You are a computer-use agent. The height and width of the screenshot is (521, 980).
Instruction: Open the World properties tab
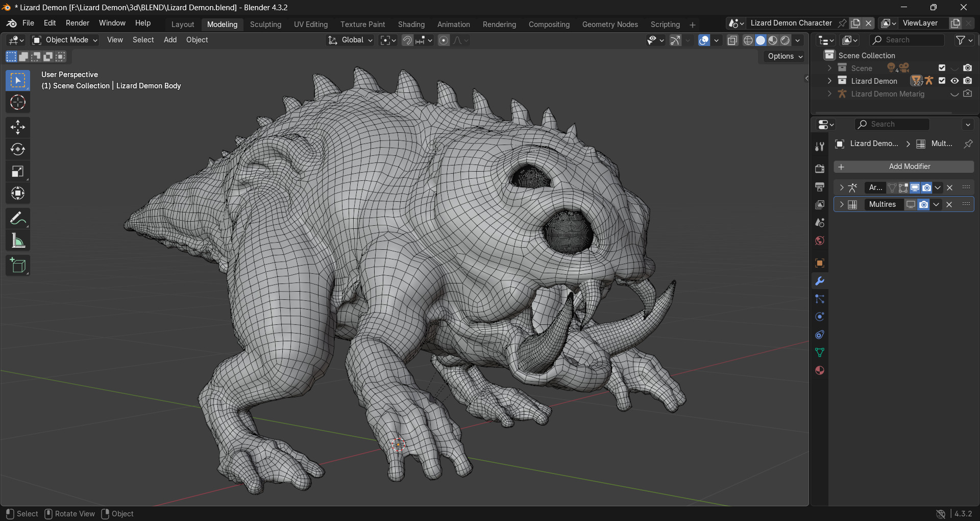(x=820, y=241)
